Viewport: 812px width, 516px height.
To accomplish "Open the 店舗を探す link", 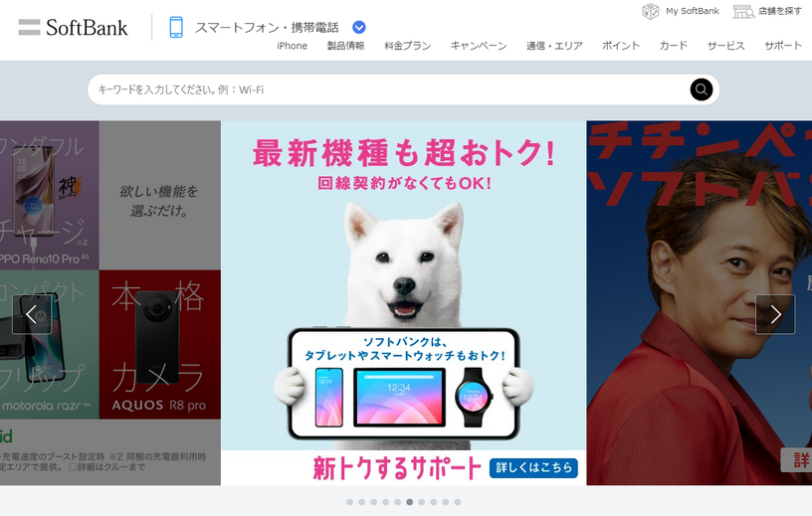I will pyautogui.click(x=780, y=11).
